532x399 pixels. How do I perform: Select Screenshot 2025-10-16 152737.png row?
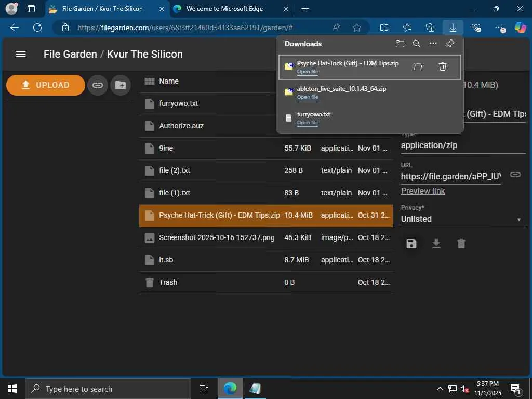pos(266,238)
